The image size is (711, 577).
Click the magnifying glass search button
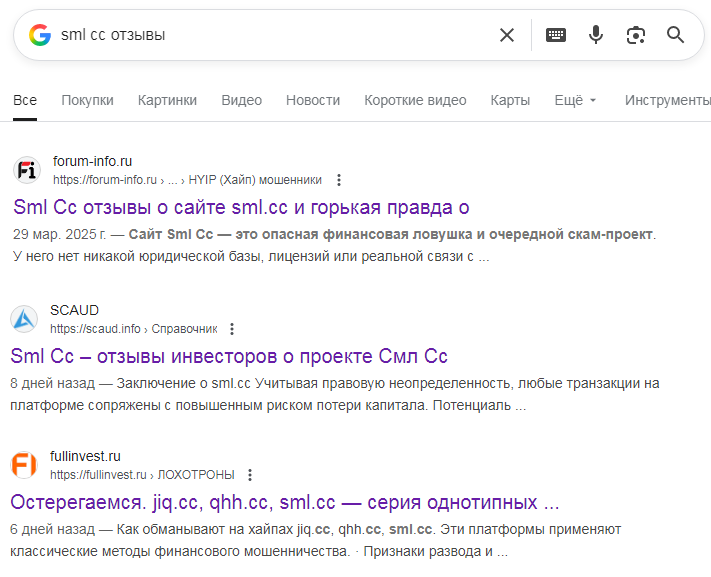(x=676, y=35)
